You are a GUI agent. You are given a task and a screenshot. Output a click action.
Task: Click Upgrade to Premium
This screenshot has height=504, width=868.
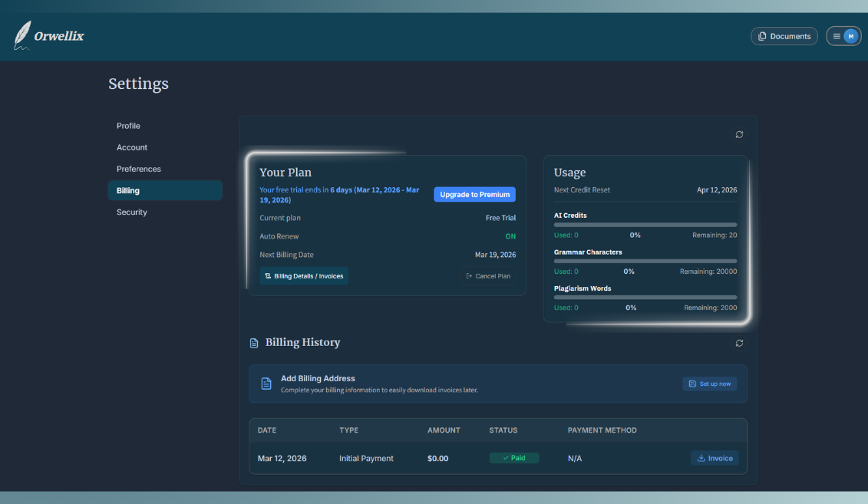(x=474, y=194)
